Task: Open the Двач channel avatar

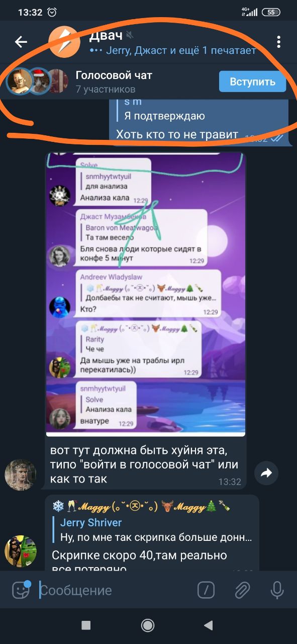Action: point(64,42)
